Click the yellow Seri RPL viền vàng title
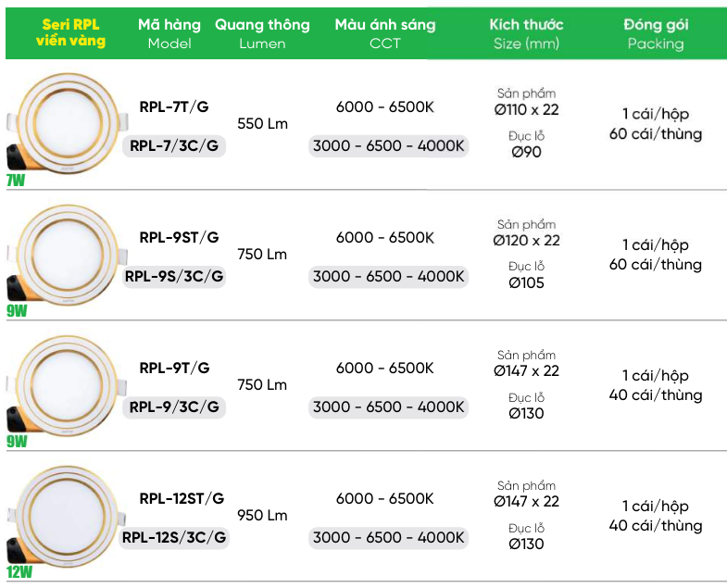Screen dimensions: 727x588 point(71,32)
